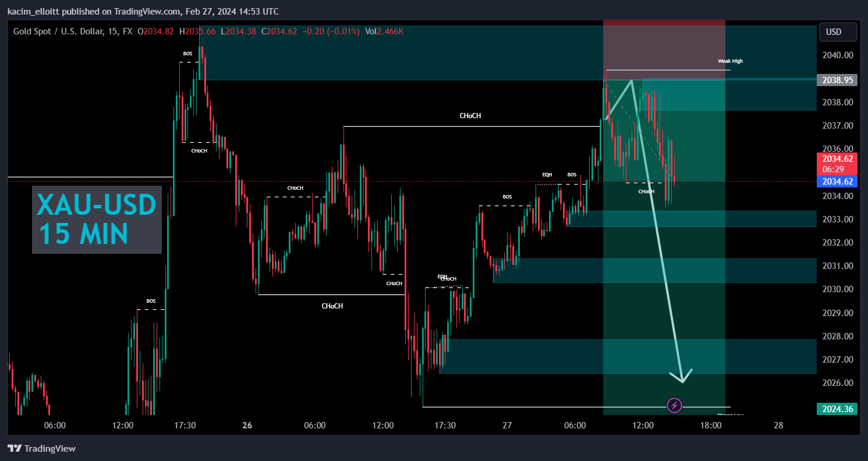
Task: Select the red stop-loss zone of short position
Action: tap(664, 49)
